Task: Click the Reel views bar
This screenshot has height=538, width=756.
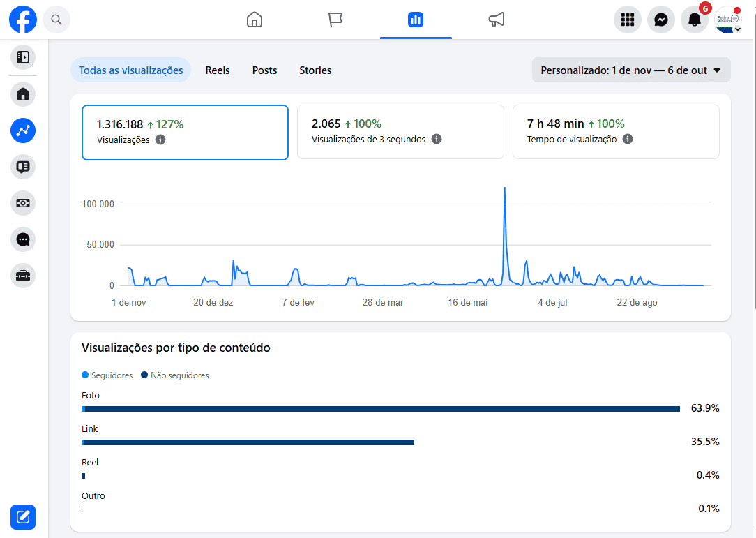Action: (84, 476)
